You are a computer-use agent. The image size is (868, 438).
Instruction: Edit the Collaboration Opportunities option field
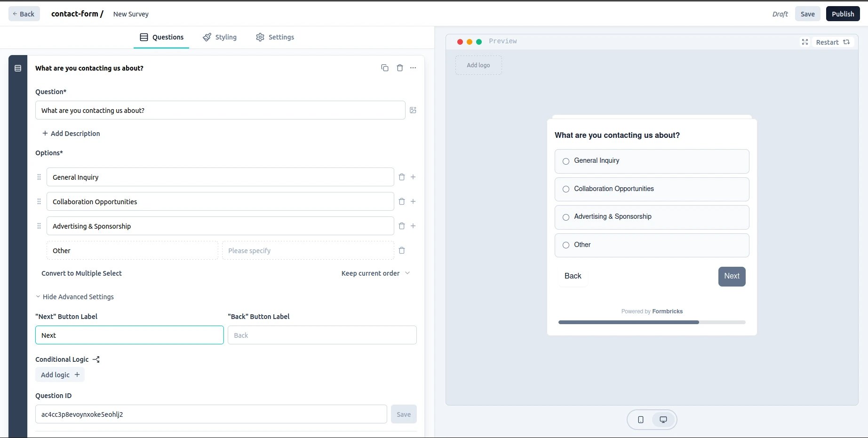click(220, 201)
